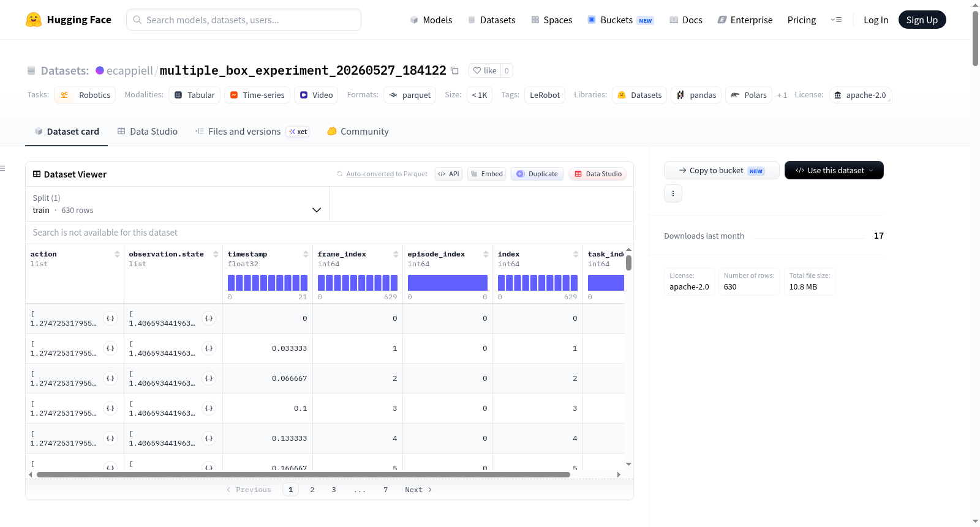This screenshot has width=980, height=527.
Task: Switch to the Dataset card tab
Action: [66, 132]
